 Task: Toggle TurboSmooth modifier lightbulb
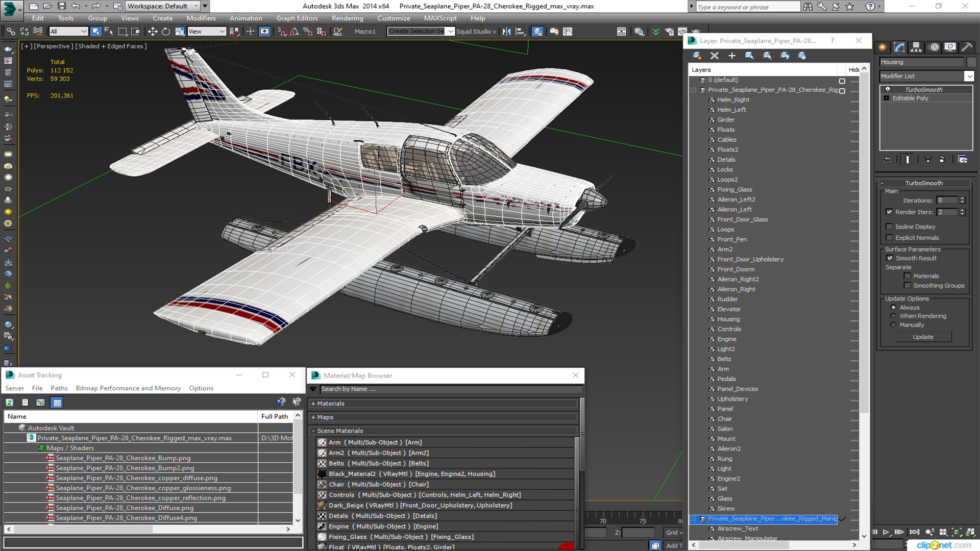click(x=888, y=90)
